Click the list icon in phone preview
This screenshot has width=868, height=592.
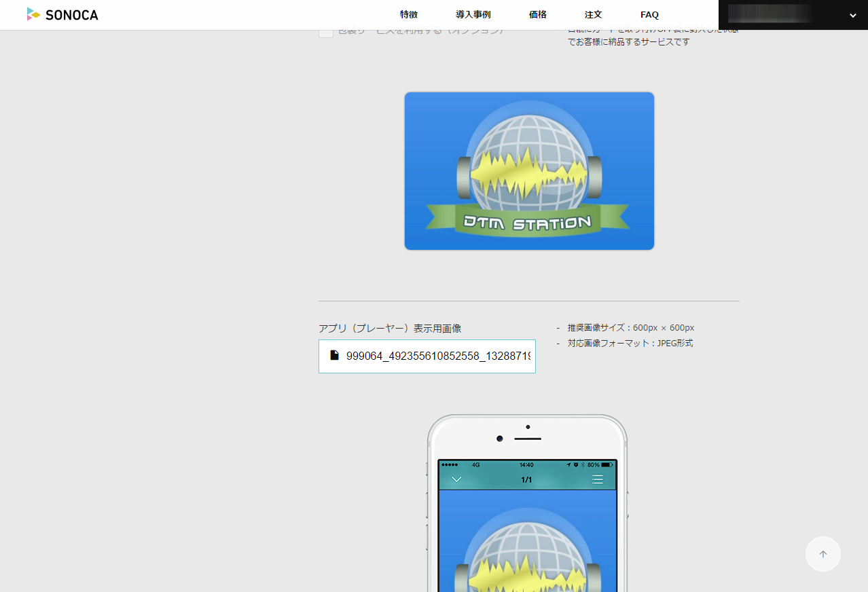point(598,479)
